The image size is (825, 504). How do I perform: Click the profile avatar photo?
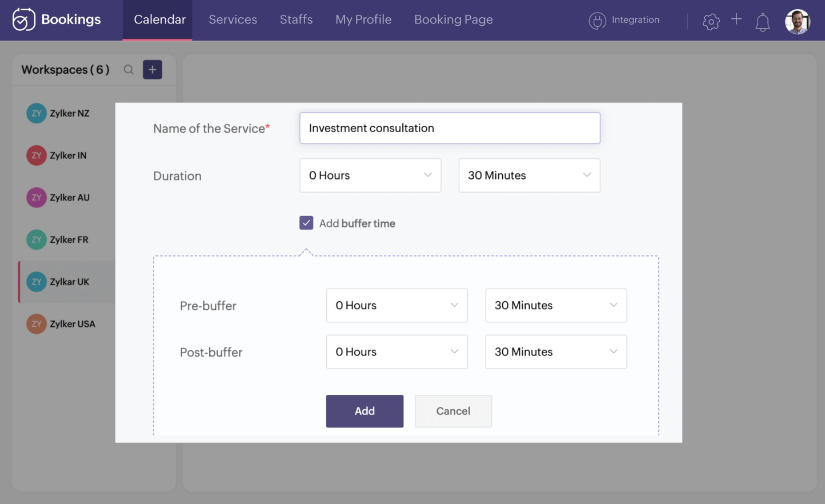pos(798,22)
